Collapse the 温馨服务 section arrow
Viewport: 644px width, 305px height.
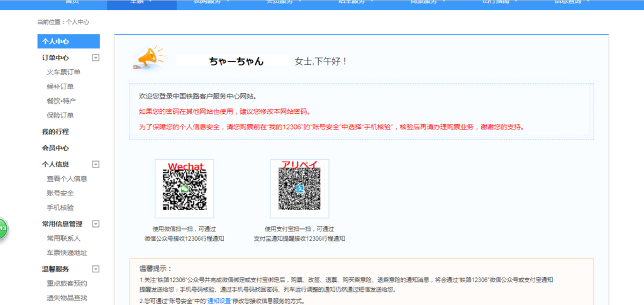[96, 269]
